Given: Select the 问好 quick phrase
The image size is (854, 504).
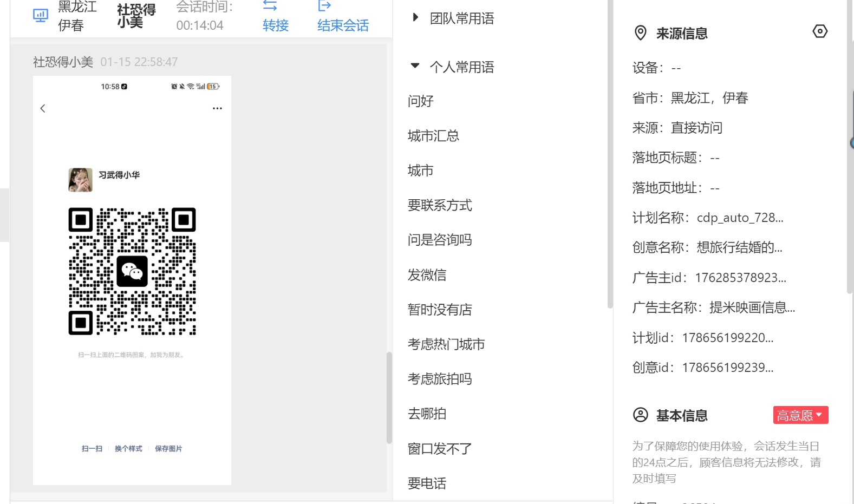Looking at the screenshot, I should [421, 101].
